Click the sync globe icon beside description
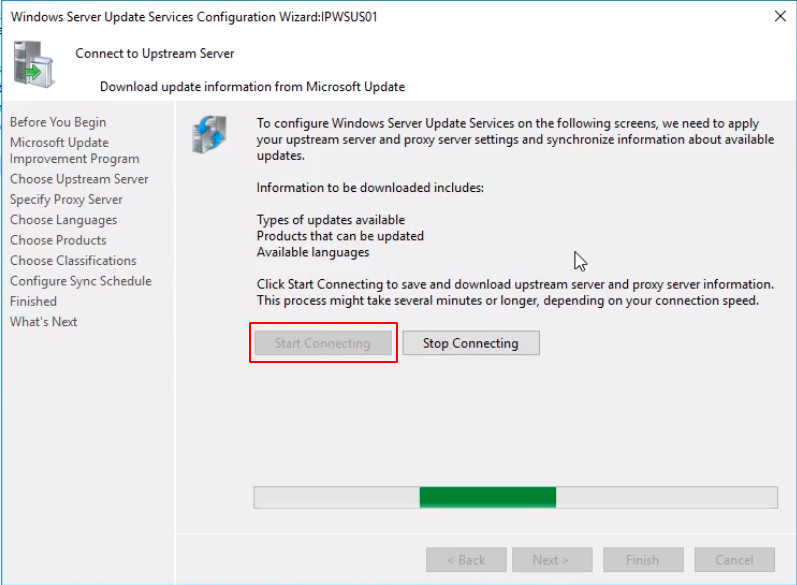Screen dimensions: 797x585 209,135
